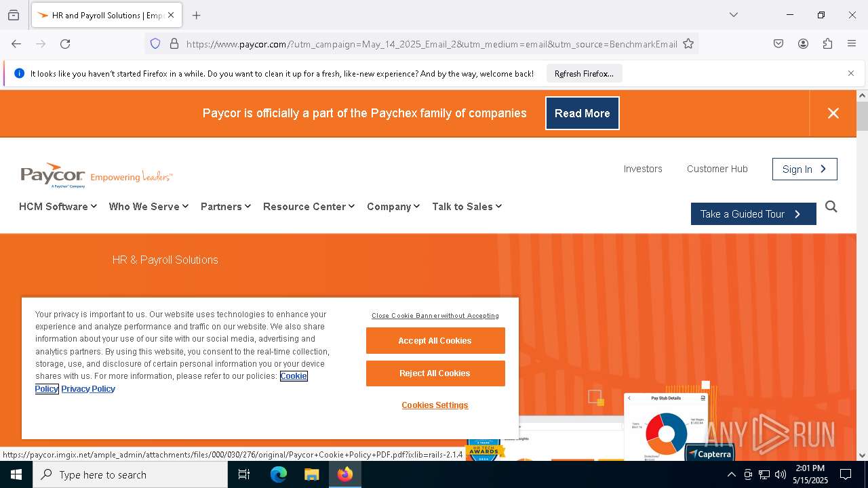Click the Refresh Firefox button
Viewport: 868px width, 488px height.
tap(584, 73)
